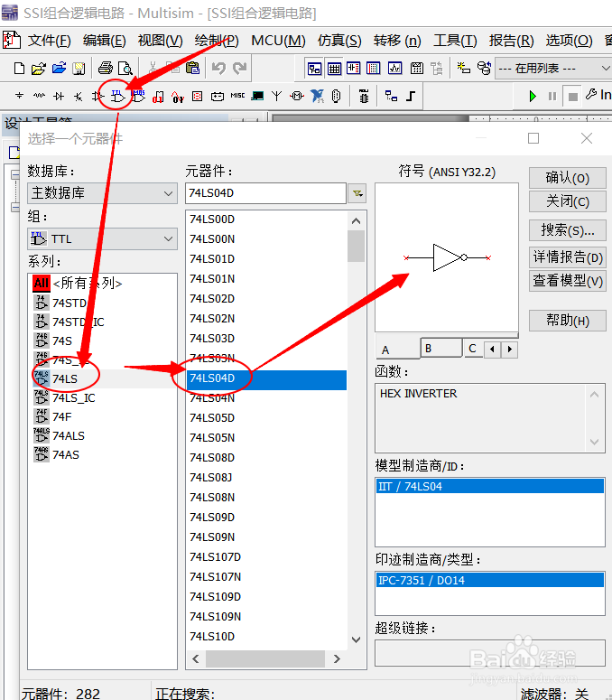
Task: Click function box down arrow
Action: pyautogui.click(x=594, y=442)
